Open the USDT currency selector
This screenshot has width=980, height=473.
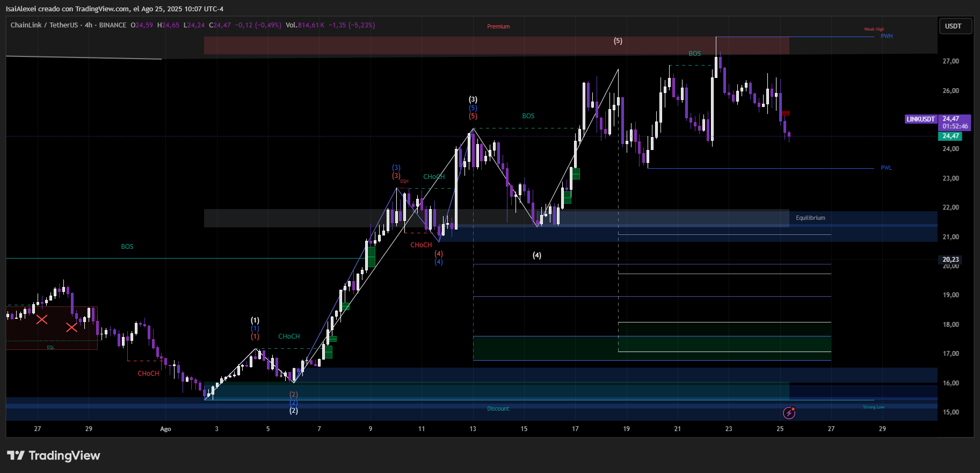(x=953, y=26)
